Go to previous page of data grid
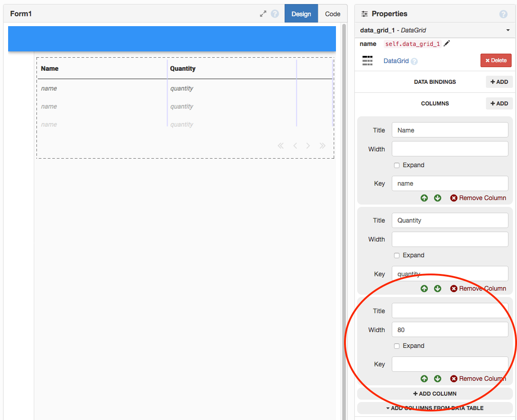Screen dimensions: 517x420 pos(295,146)
